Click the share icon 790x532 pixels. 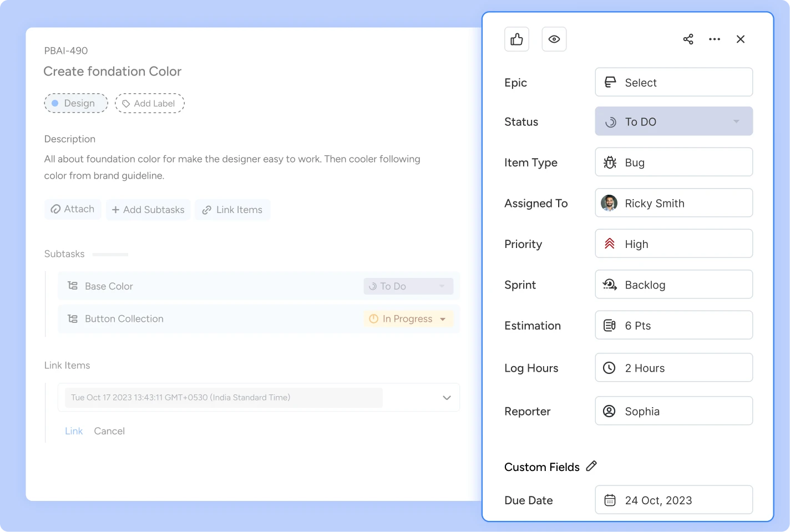coord(688,39)
